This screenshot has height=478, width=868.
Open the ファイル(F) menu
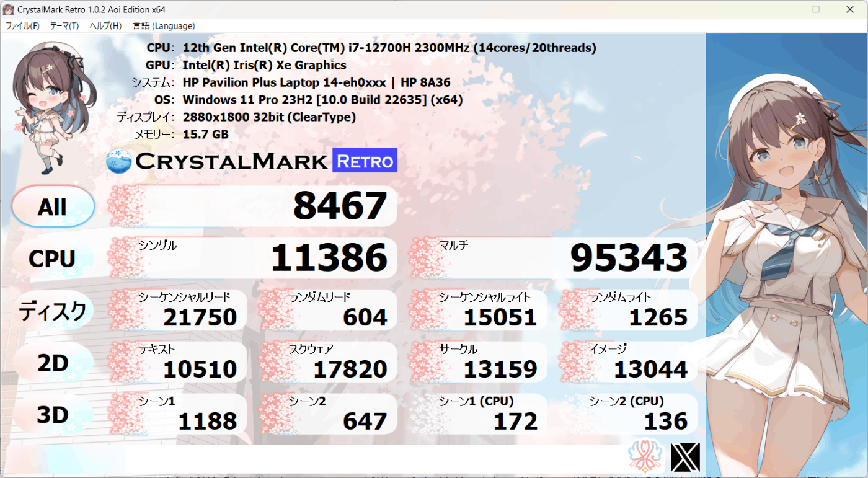click(x=22, y=26)
